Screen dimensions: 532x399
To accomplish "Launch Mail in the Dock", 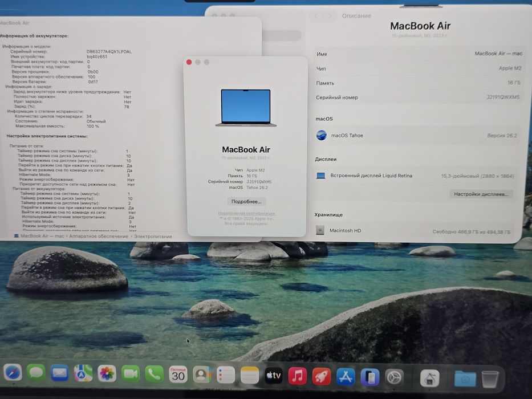I will pos(60,373).
